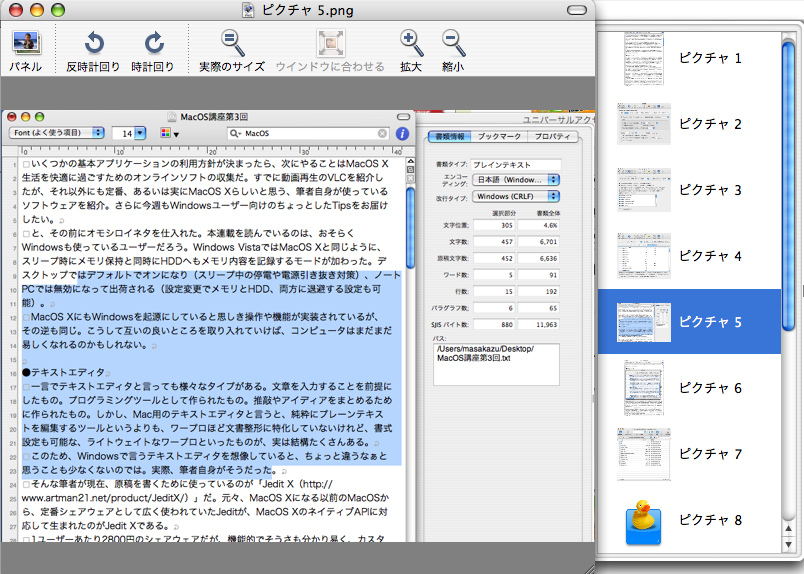The width and height of the screenshot is (804, 574).
Task: Zoom out using 縮小 magnifier
Action: coord(453,43)
